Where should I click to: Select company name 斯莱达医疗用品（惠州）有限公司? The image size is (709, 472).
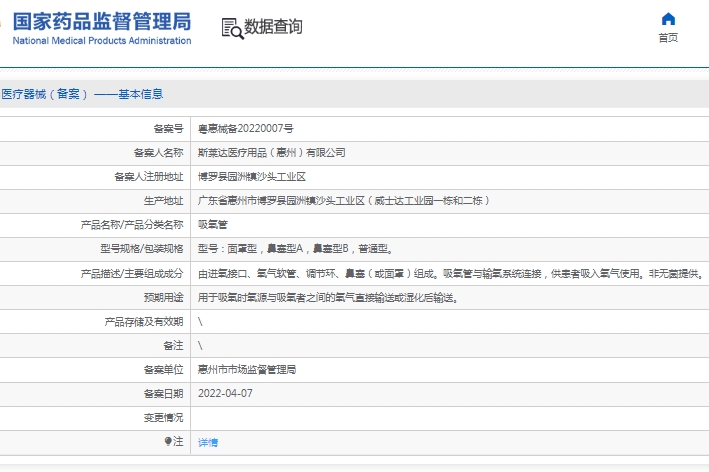coord(271,153)
